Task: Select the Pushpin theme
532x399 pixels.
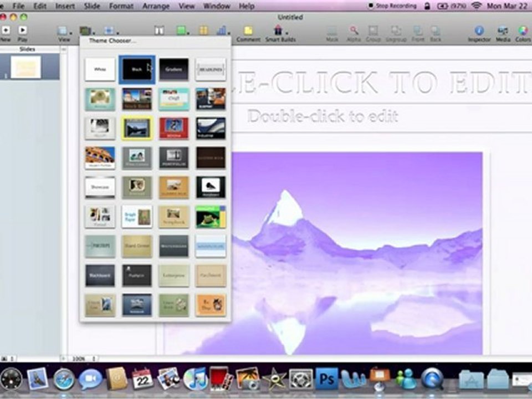Action: pos(137,275)
